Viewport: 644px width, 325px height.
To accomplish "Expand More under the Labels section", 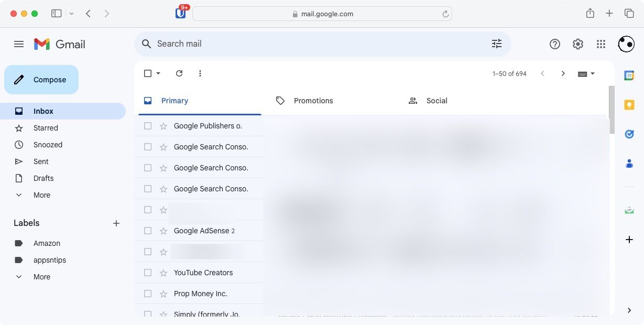I will (x=42, y=277).
